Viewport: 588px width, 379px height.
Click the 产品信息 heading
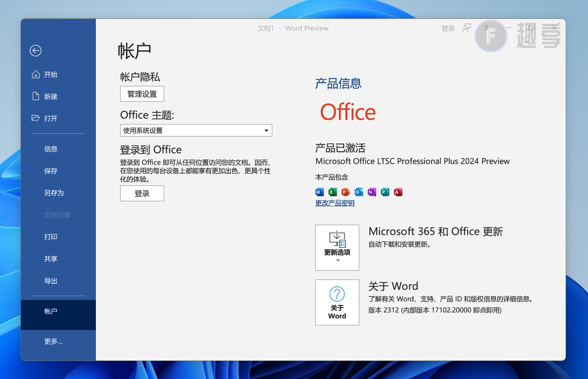[x=338, y=83]
